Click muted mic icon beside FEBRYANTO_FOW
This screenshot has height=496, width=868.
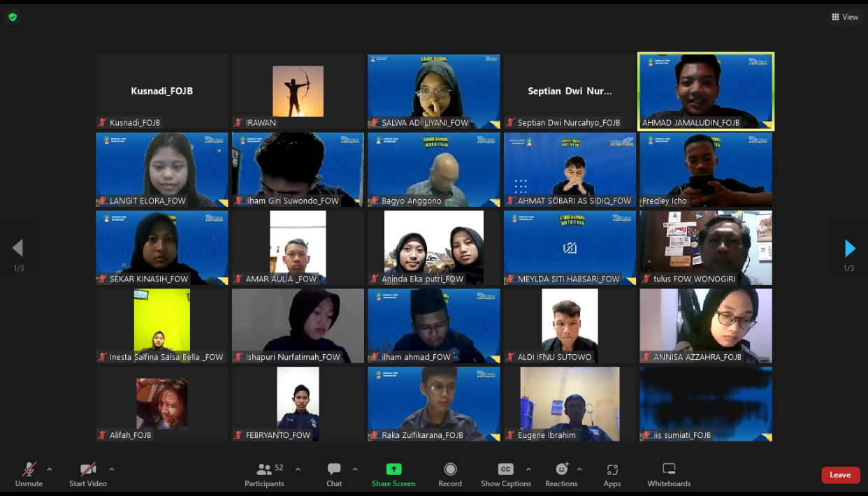(x=238, y=435)
